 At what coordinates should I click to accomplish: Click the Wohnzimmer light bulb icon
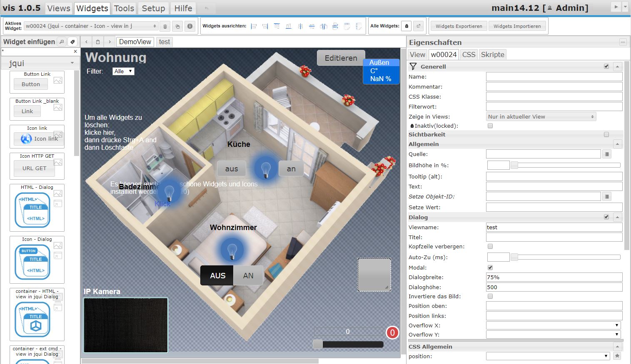tap(232, 250)
